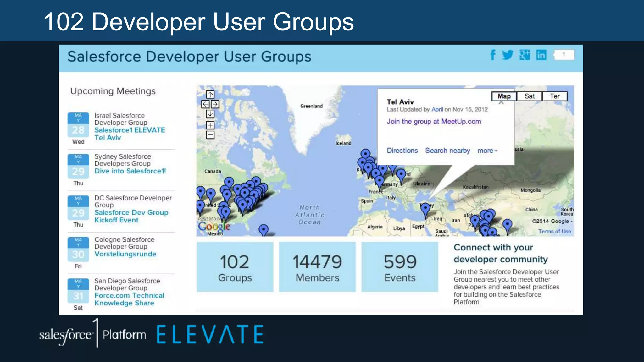Image resolution: width=644 pixels, height=362 pixels.
Task: Share via the LinkedIn icon
Action: tap(541, 55)
